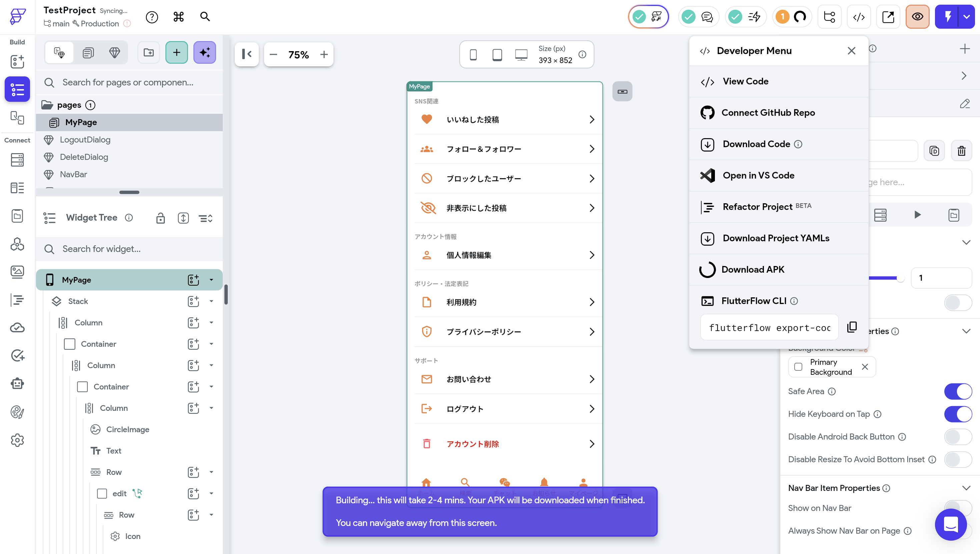Image resolution: width=980 pixels, height=554 pixels.
Task: Toggle Safe Area switch off
Action: click(958, 391)
